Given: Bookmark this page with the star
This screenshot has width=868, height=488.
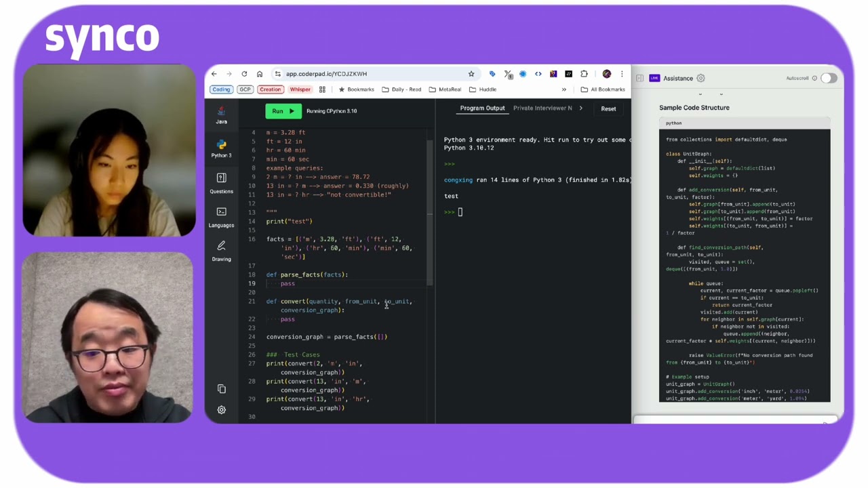Looking at the screenshot, I should coord(471,74).
